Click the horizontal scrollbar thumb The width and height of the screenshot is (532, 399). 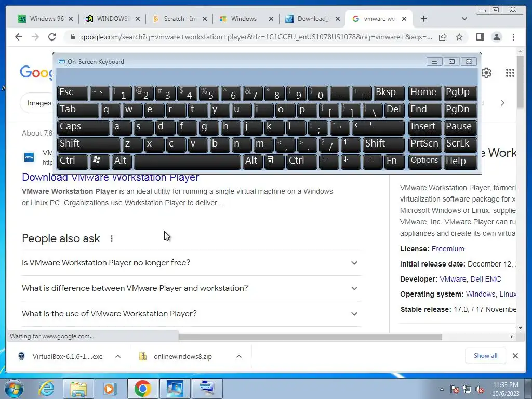310,337
